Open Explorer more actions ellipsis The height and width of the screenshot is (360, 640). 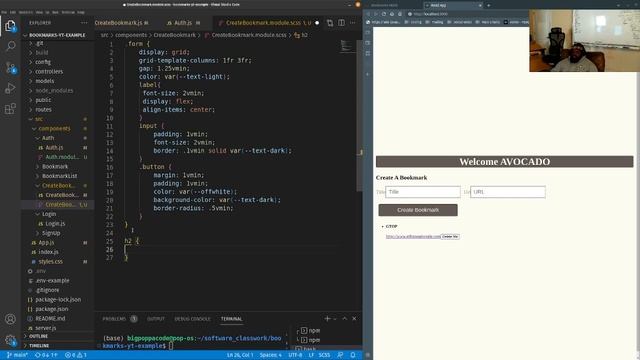coord(84,23)
